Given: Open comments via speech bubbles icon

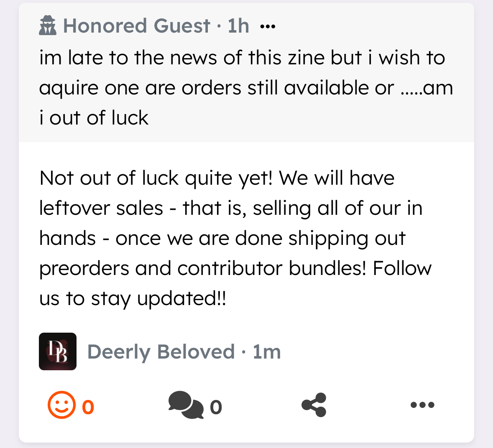Looking at the screenshot, I should pos(186,405).
